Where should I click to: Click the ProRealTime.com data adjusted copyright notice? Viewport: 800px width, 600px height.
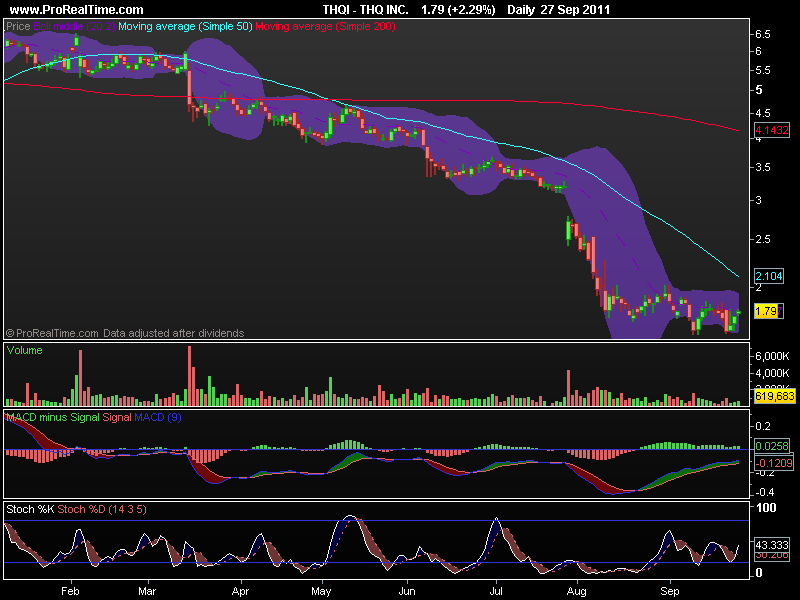point(125,333)
